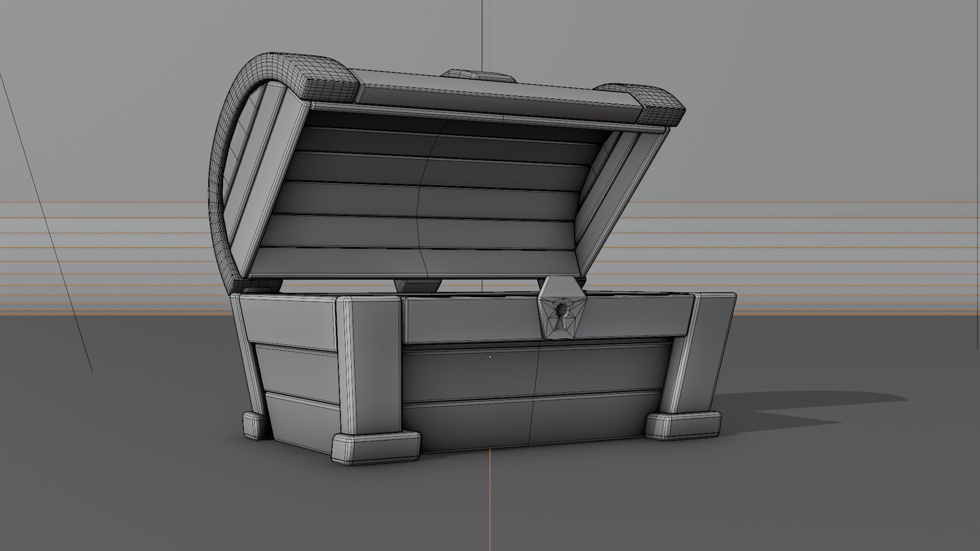The width and height of the screenshot is (980, 551).
Task: Select the front-right foot of the chest
Action: click(683, 427)
